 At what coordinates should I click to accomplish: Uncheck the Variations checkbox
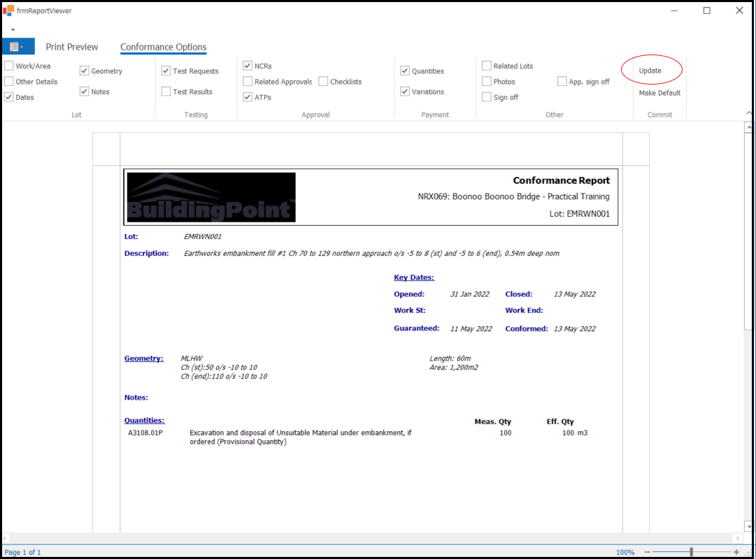(405, 92)
